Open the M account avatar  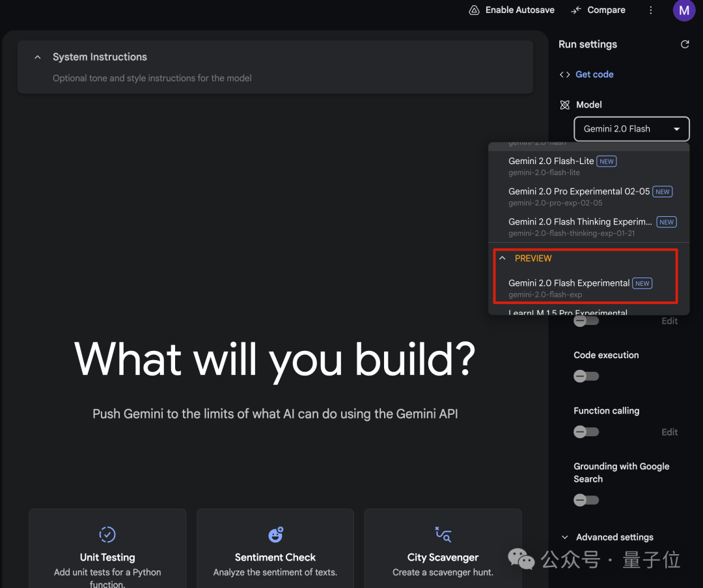coord(683,10)
